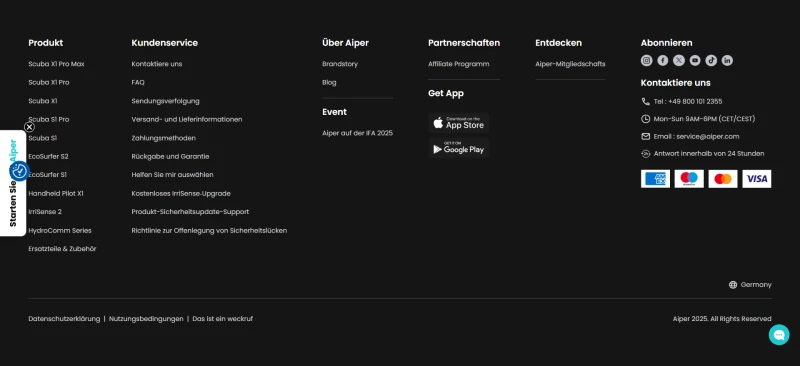Image resolution: width=800 pixels, height=366 pixels.
Task: Open Aiper's X (Twitter) profile
Action: pyautogui.click(x=679, y=61)
